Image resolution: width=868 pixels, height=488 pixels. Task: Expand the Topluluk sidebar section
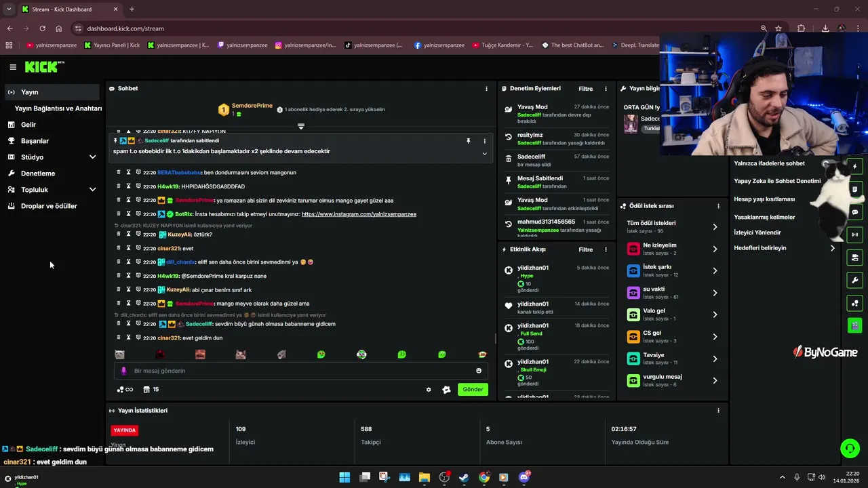[93, 190]
